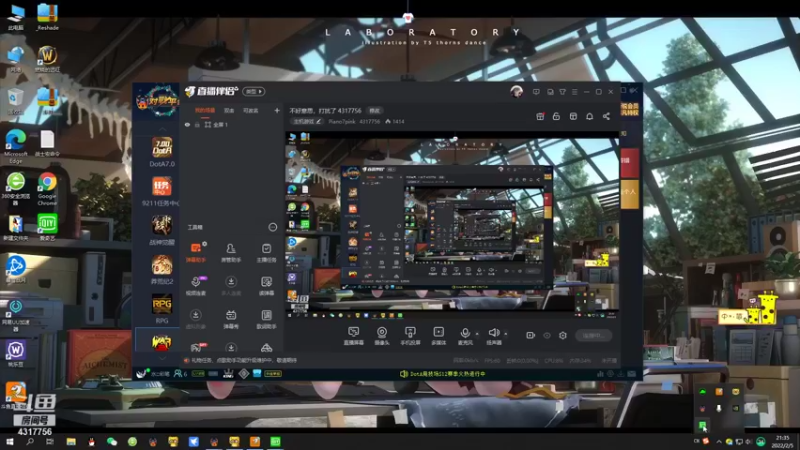Open the notification bell icon
Screen dimensions: 800x450
click(589, 116)
